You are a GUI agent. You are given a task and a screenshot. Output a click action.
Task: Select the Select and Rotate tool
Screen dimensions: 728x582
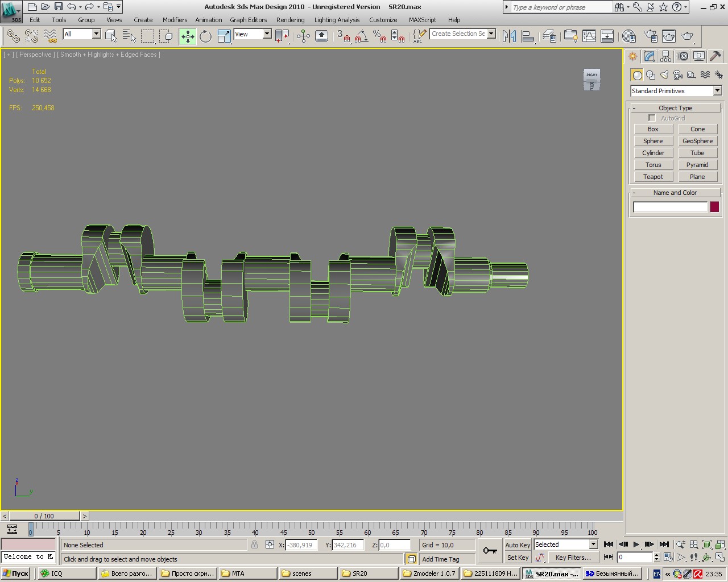pyautogui.click(x=205, y=36)
